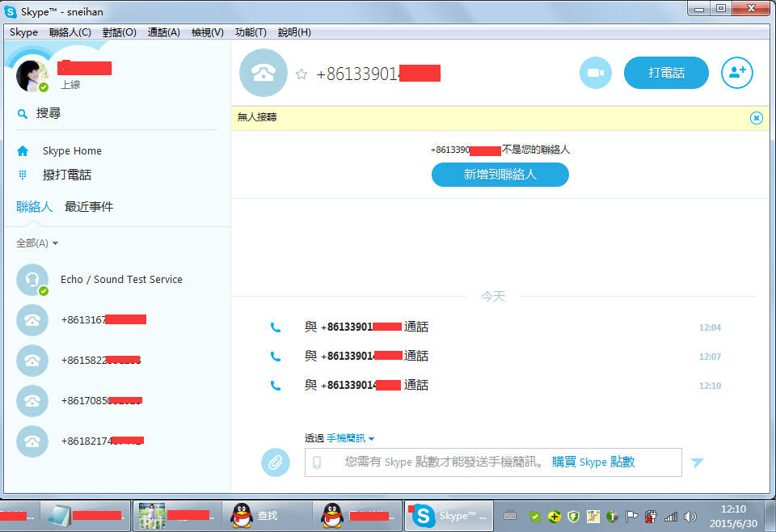Select the contact row starting +8618217
776x532 pixels.
point(116,441)
